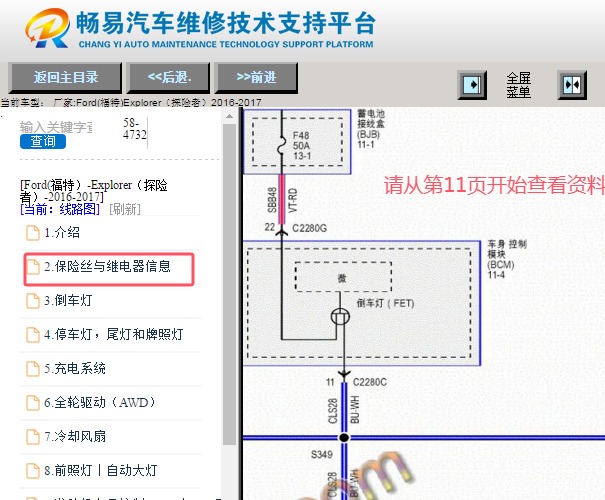Click the 倒车灯 (FET) label in diagram
Screen dimensions: 605x500
(x=385, y=303)
